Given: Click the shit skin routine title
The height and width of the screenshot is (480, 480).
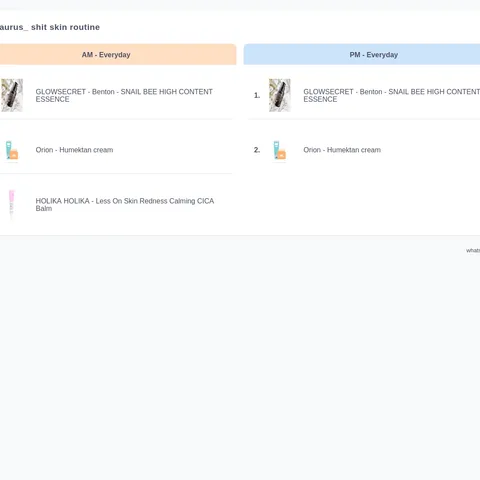Looking at the screenshot, I should pos(65,27).
